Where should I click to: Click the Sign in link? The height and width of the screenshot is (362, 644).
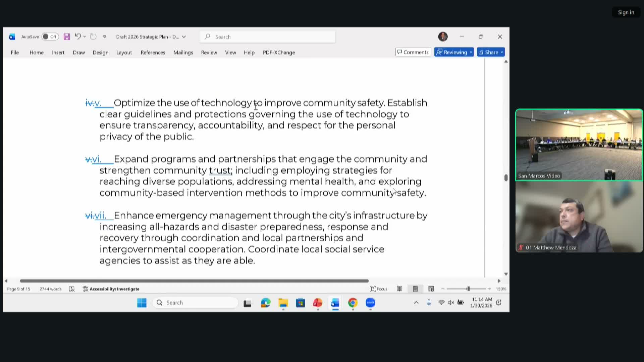click(x=626, y=12)
